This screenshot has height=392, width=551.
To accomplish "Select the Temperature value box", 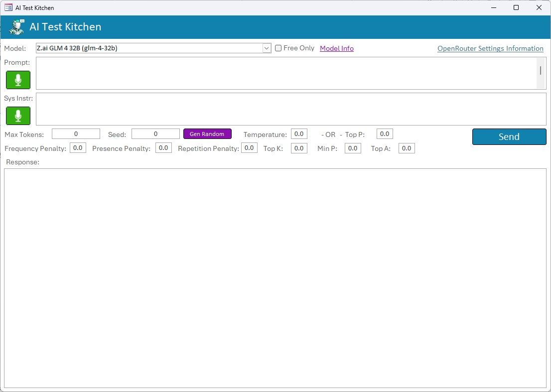I will (x=299, y=134).
